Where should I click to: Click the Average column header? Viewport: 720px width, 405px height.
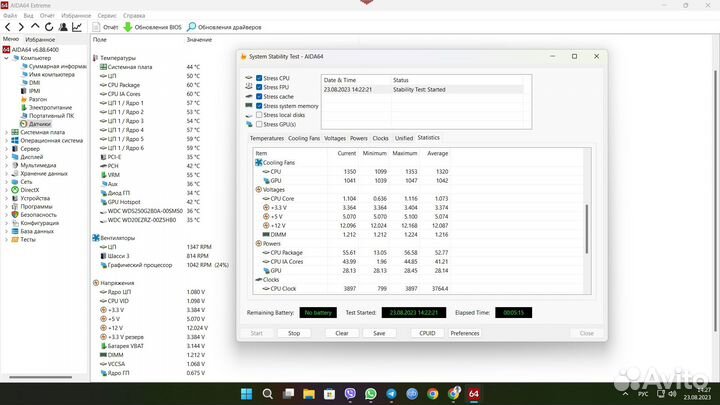tap(437, 153)
